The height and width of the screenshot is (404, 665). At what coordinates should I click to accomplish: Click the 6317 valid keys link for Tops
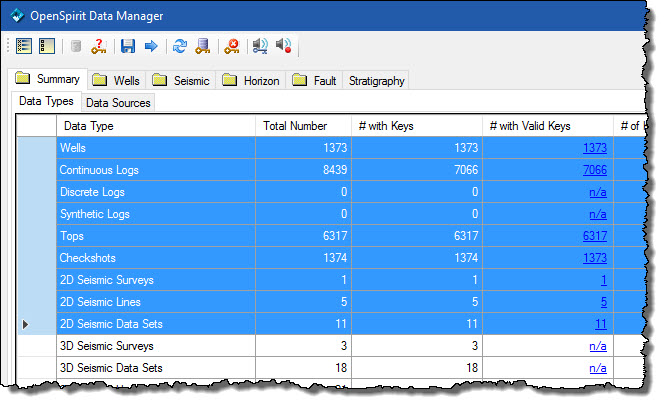[594, 236]
